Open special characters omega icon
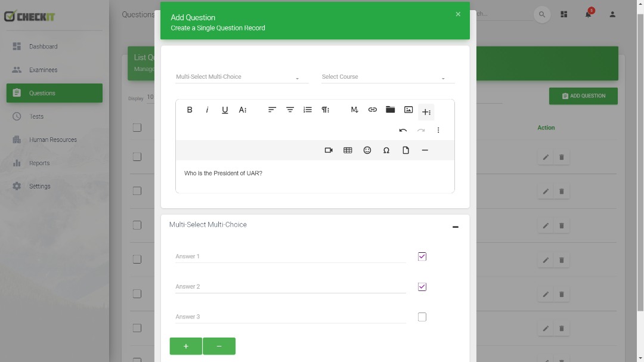The width and height of the screenshot is (644, 362). [386, 150]
